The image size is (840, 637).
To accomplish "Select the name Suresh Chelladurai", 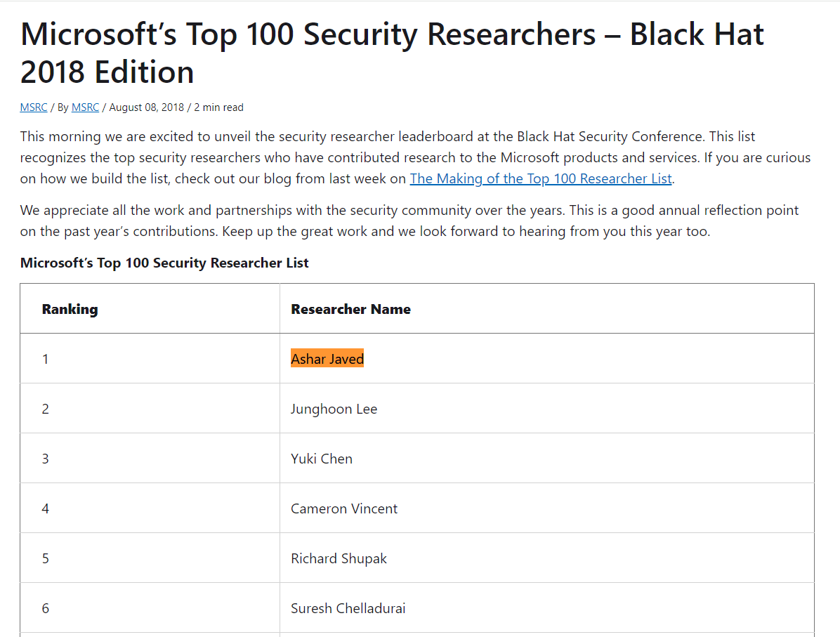I will click(348, 608).
